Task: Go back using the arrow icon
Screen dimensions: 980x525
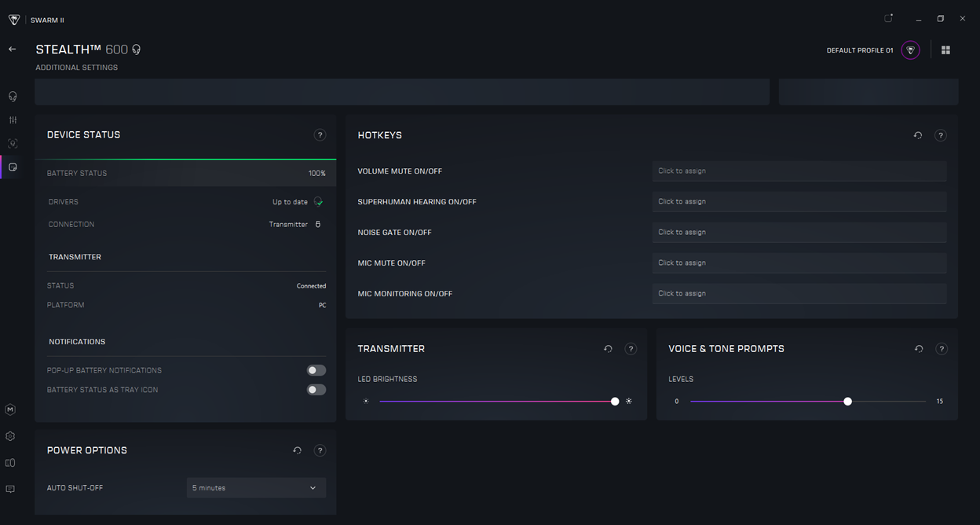Action: (13, 49)
